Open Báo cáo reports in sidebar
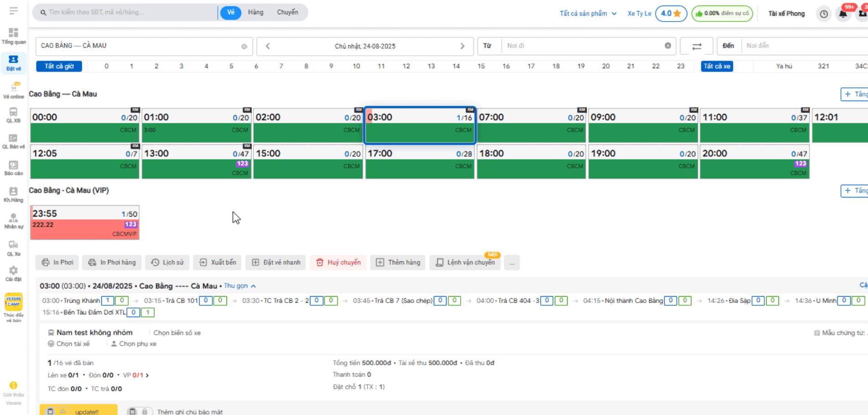The width and height of the screenshot is (868, 415). tap(13, 168)
